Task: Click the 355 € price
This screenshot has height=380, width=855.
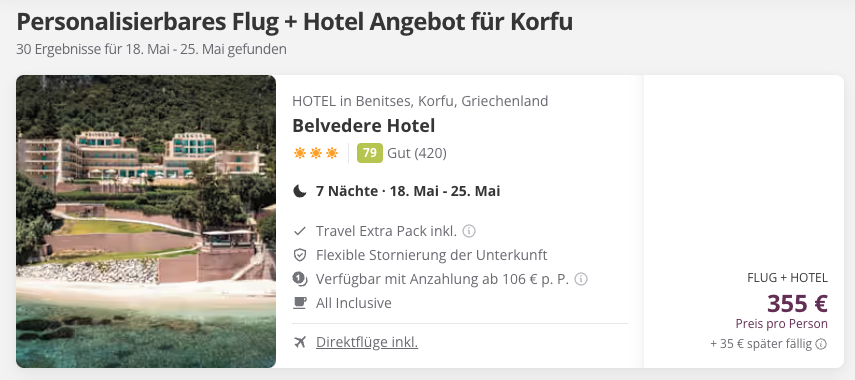Action: (x=797, y=304)
